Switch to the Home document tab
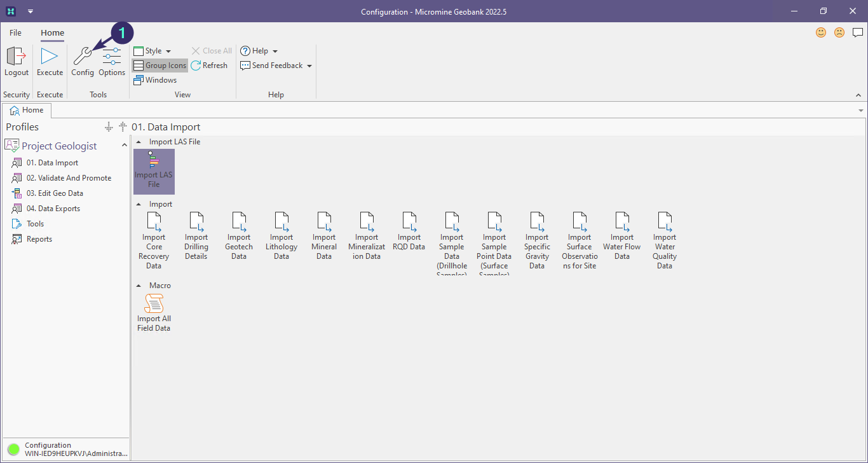The width and height of the screenshot is (868, 463). point(27,110)
